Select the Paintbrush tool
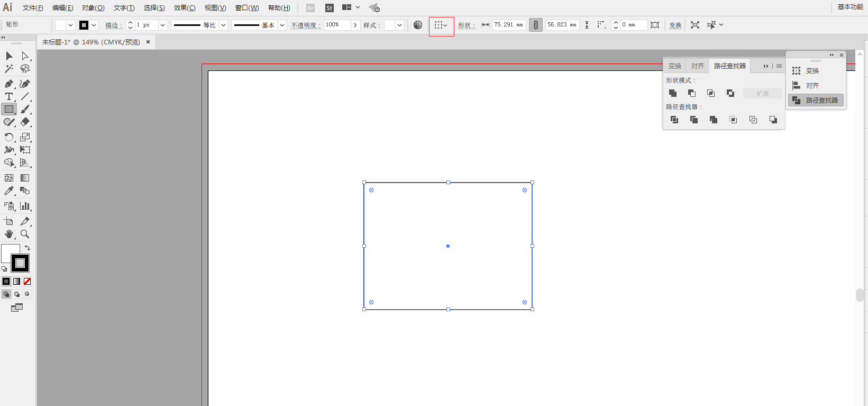The height and width of the screenshot is (406, 868). click(x=25, y=109)
